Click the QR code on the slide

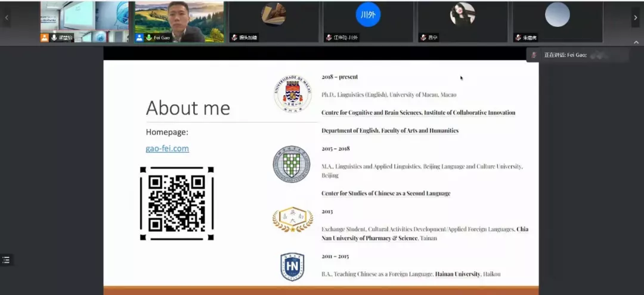177,203
